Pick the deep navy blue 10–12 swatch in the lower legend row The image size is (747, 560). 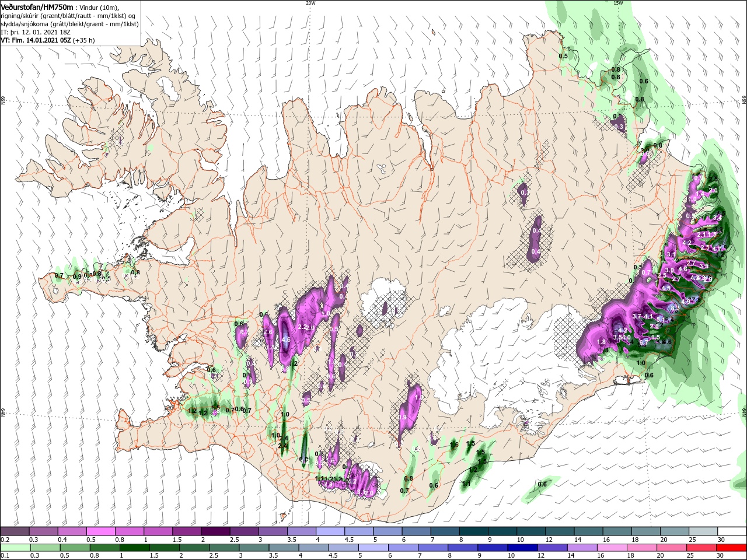(x=523, y=548)
